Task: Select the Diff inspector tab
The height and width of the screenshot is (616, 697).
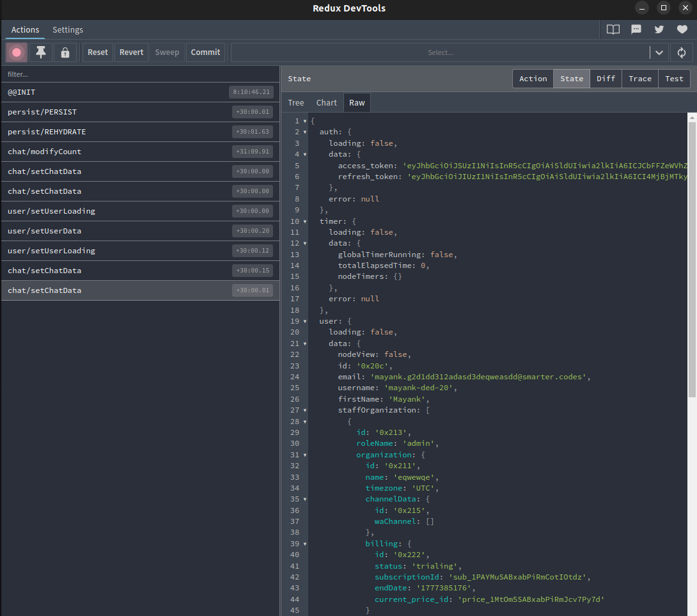Action: click(x=606, y=79)
